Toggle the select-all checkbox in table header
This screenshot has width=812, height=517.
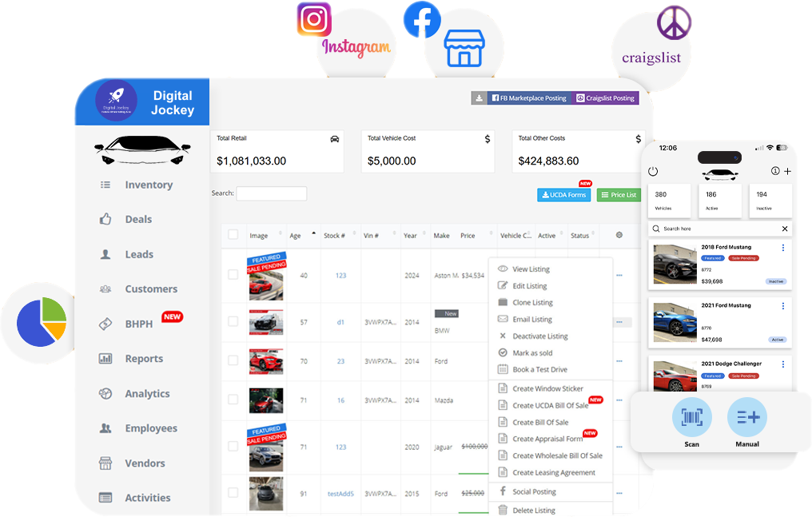233,235
